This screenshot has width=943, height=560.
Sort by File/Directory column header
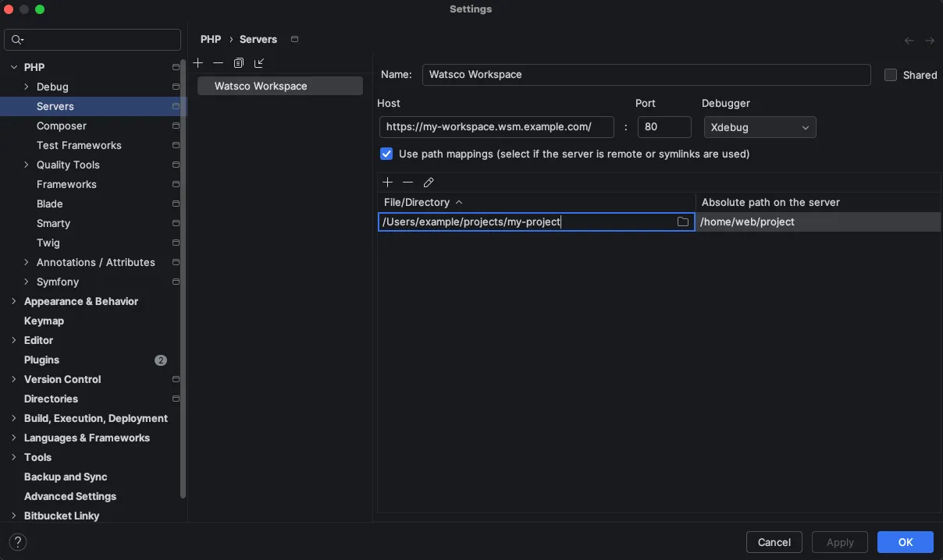coord(536,202)
